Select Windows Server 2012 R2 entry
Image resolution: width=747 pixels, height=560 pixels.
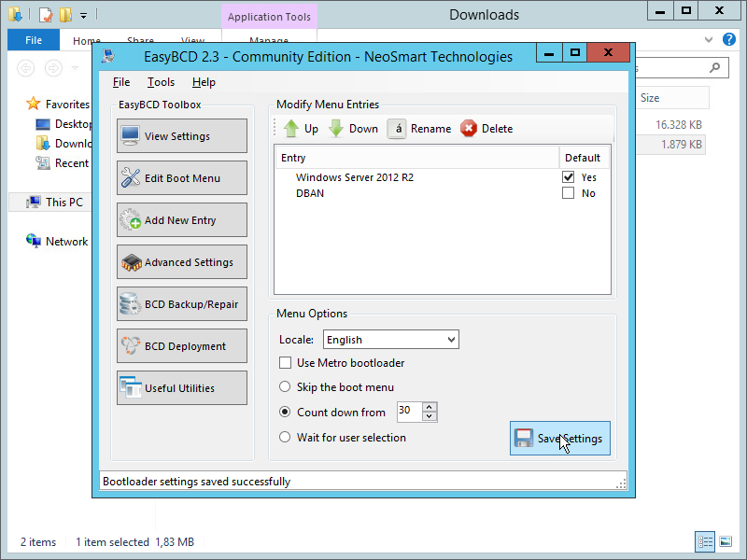[355, 177]
